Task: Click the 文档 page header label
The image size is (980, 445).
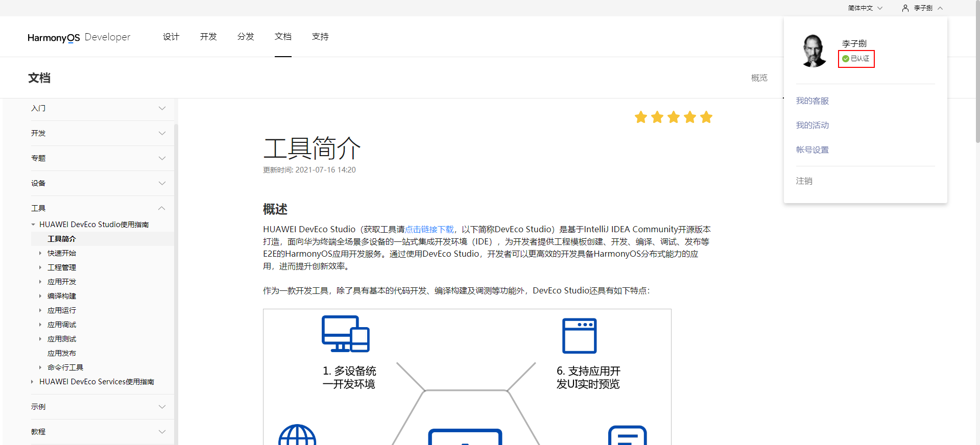Action: (x=39, y=78)
